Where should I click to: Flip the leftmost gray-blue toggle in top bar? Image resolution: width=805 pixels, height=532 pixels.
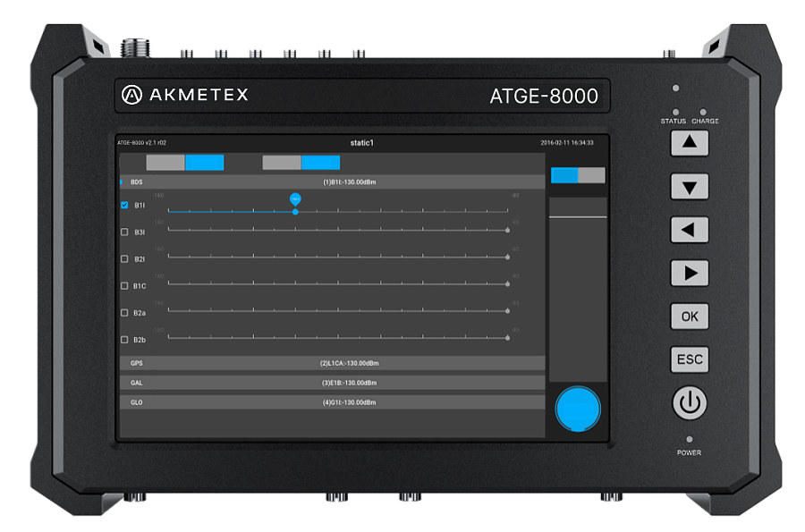click(x=185, y=163)
